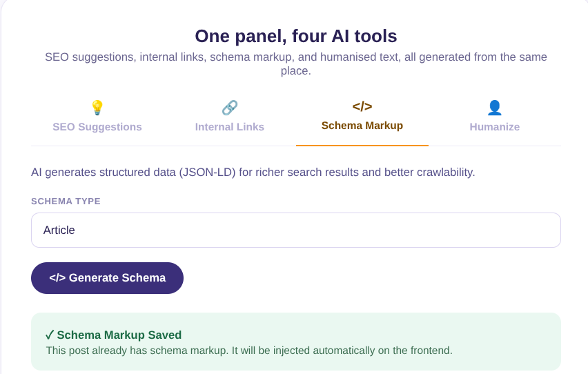Select the Schema Markup tab label
Image resolution: width=588 pixels, height=374 pixels.
click(362, 126)
